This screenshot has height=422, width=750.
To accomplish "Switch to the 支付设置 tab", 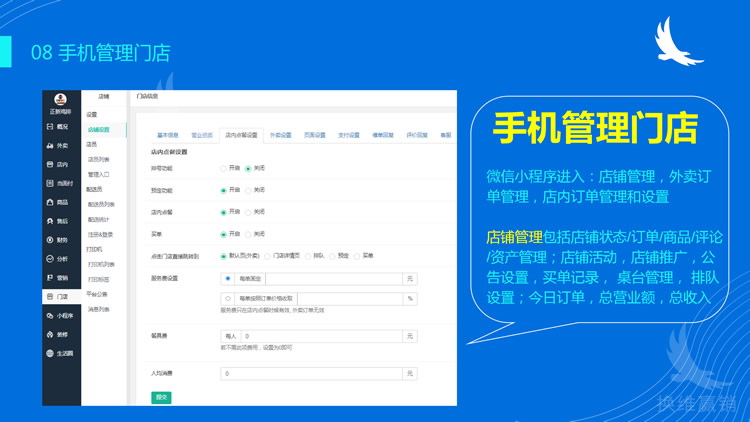I will click(x=349, y=135).
